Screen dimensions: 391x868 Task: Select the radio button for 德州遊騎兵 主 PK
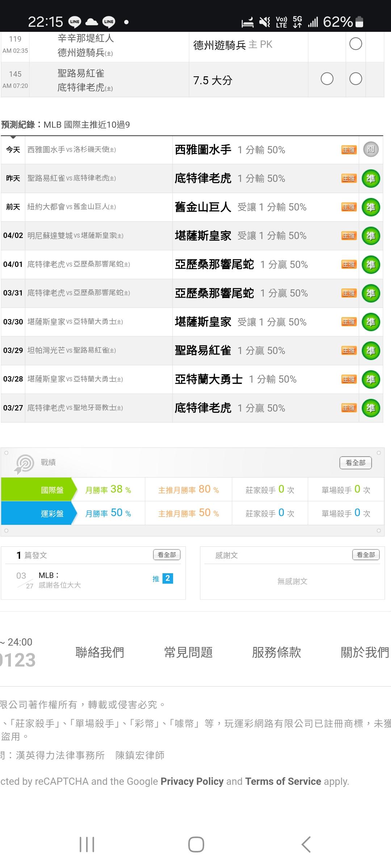(x=356, y=44)
